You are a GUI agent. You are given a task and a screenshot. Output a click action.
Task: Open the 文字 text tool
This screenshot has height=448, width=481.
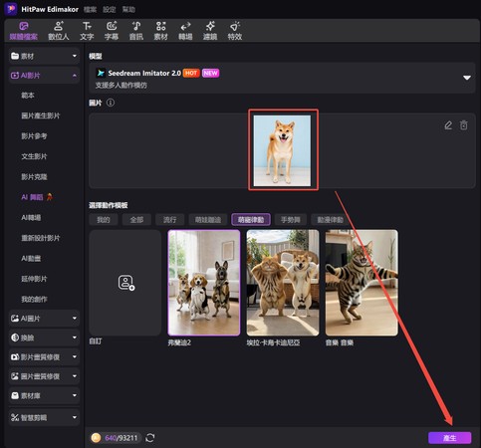click(87, 31)
